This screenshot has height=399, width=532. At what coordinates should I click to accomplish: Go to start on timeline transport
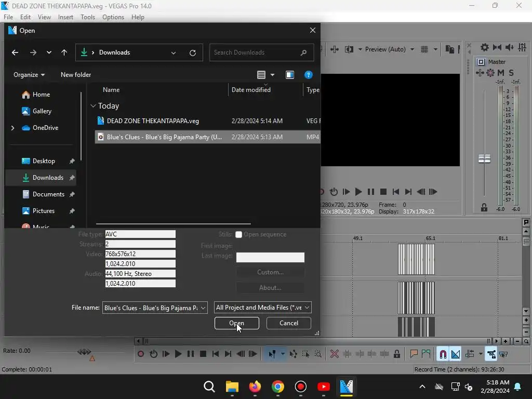tap(216, 354)
